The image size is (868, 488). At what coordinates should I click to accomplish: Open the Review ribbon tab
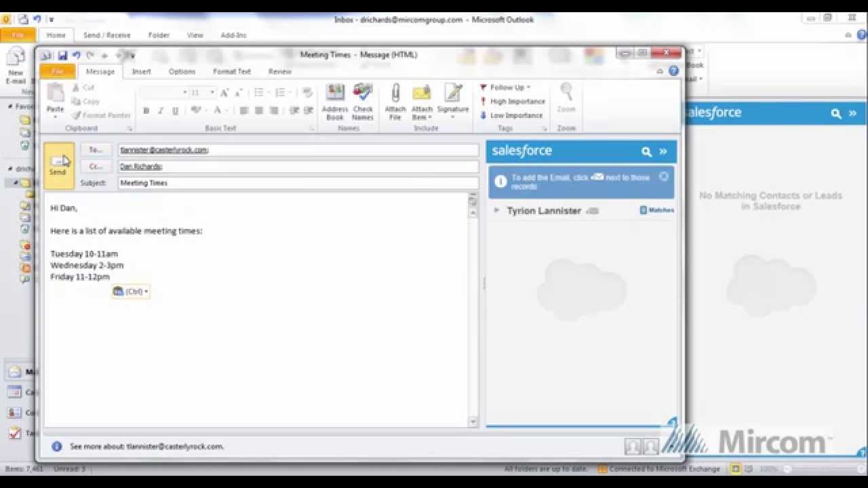[x=279, y=71]
